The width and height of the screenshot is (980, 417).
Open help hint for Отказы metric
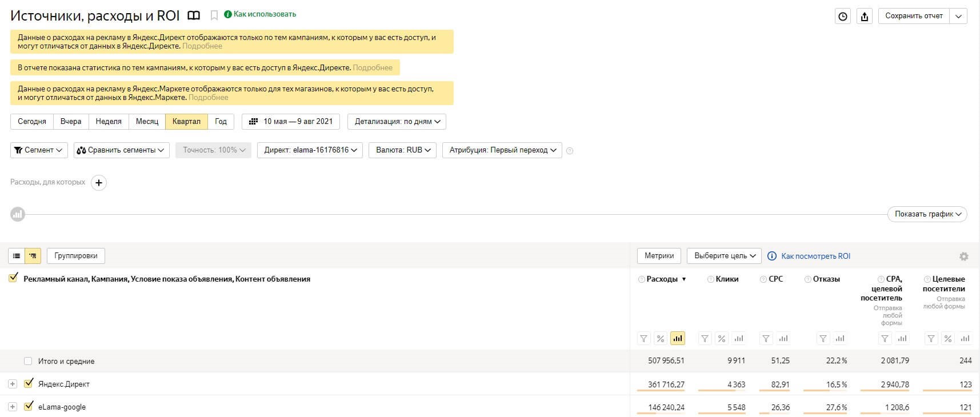807,279
